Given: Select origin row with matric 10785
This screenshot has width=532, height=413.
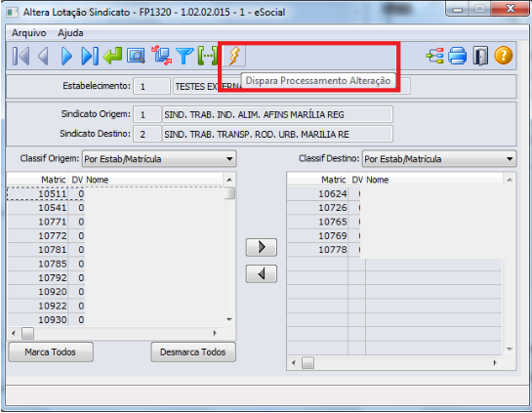Looking at the screenshot, I should 115,264.
